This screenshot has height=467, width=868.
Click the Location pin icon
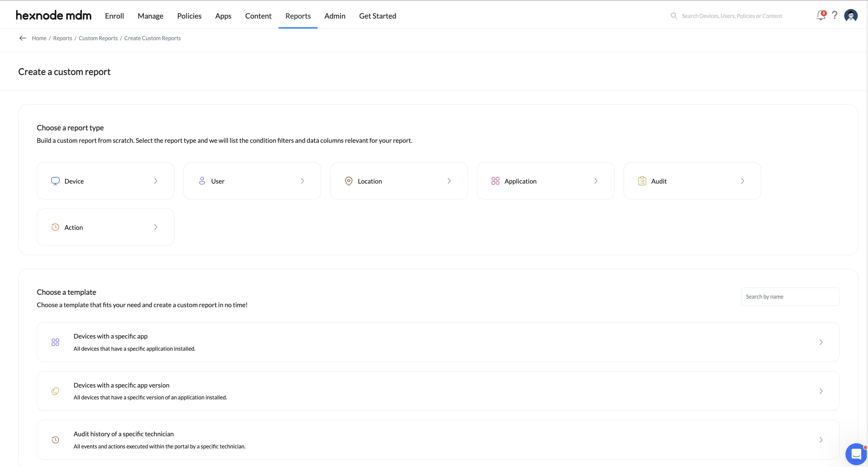pos(349,181)
